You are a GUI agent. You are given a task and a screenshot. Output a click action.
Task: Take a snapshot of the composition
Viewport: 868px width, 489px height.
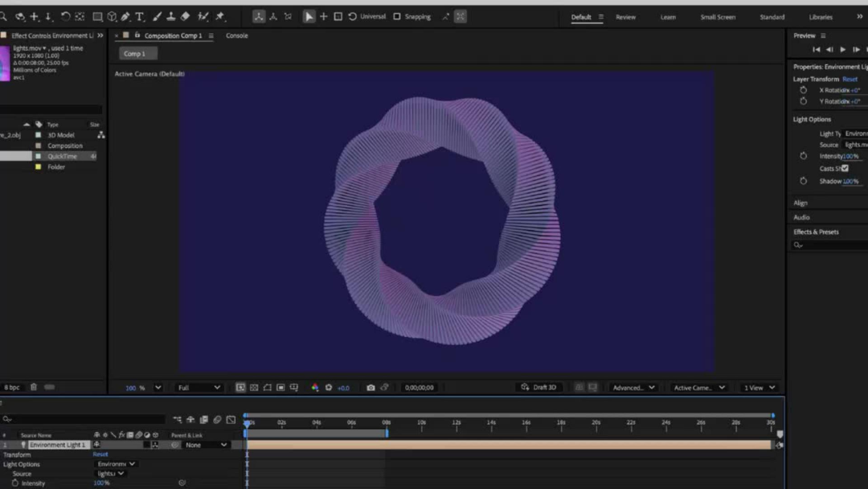[370, 388]
